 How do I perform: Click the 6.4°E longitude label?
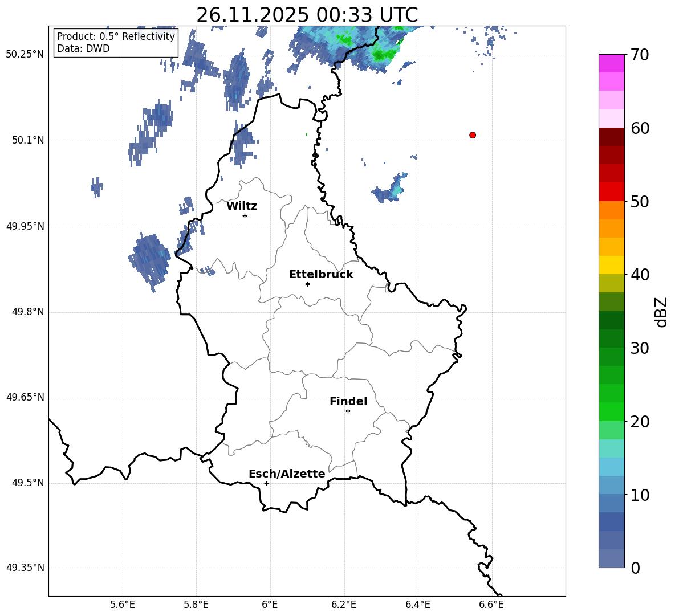(x=417, y=605)
